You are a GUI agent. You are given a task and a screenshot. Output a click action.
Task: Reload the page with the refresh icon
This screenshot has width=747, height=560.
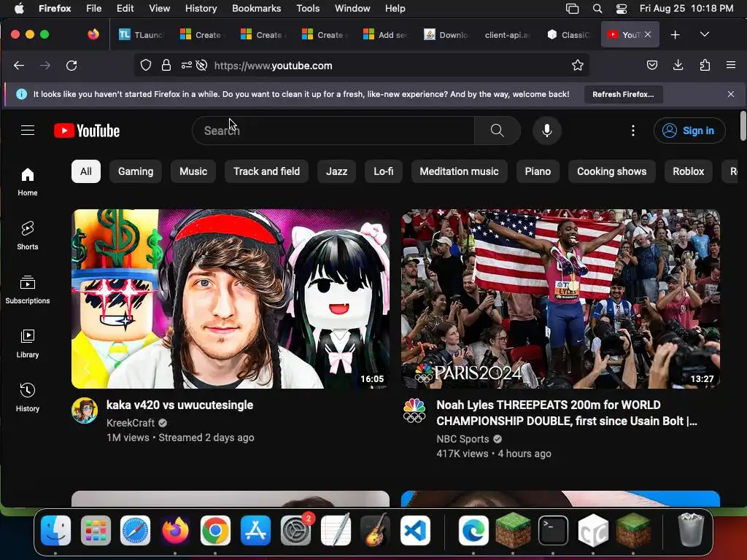click(71, 66)
